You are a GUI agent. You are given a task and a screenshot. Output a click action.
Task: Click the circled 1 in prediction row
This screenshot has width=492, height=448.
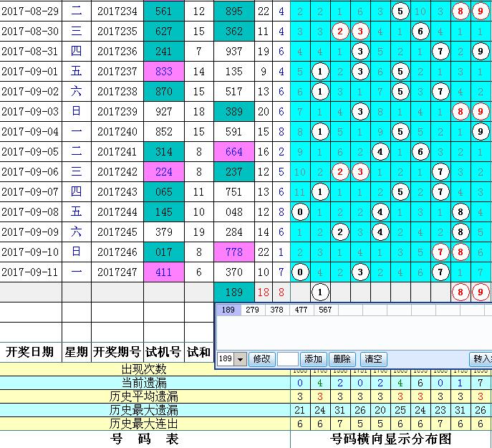click(321, 292)
